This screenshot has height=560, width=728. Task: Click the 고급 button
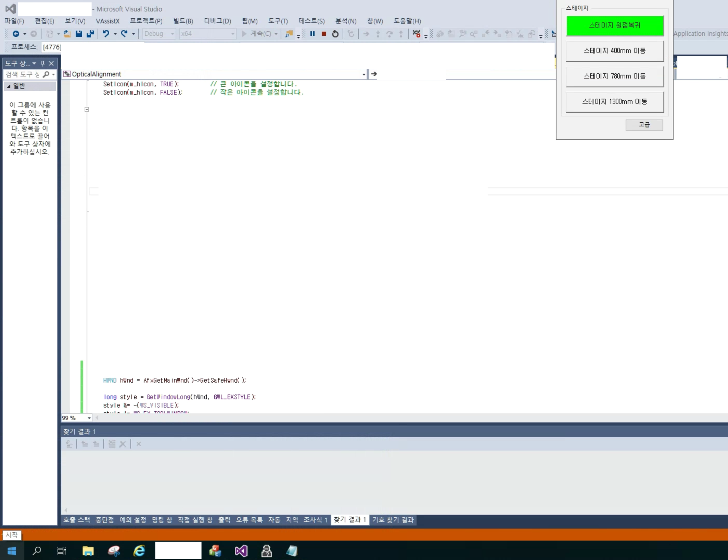pyautogui.click(x=644, y=125)
